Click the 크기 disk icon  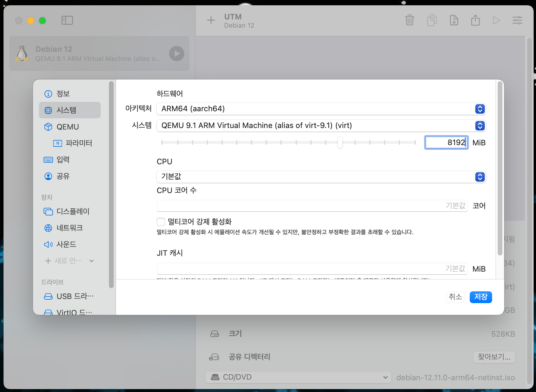pos(215,334)
